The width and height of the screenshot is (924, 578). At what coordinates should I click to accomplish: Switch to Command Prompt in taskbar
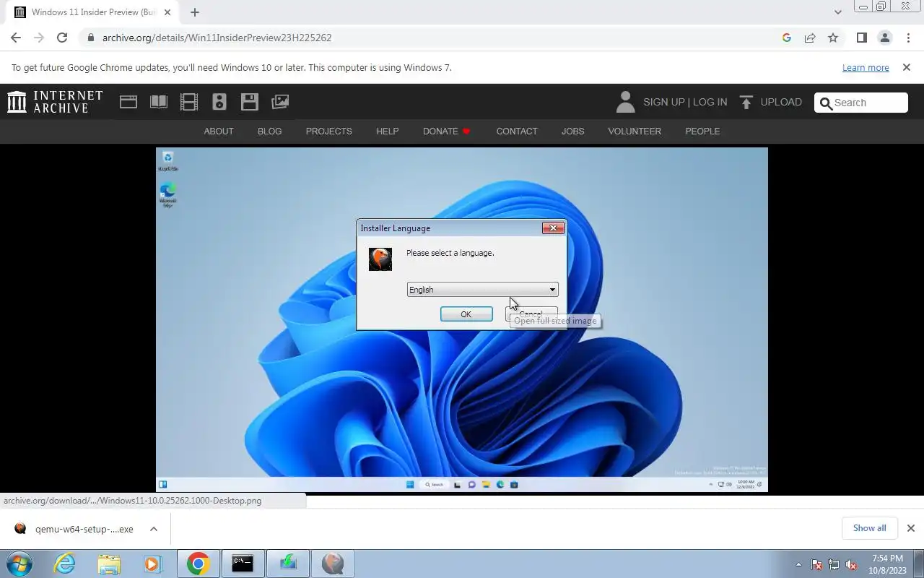(243, 564)
